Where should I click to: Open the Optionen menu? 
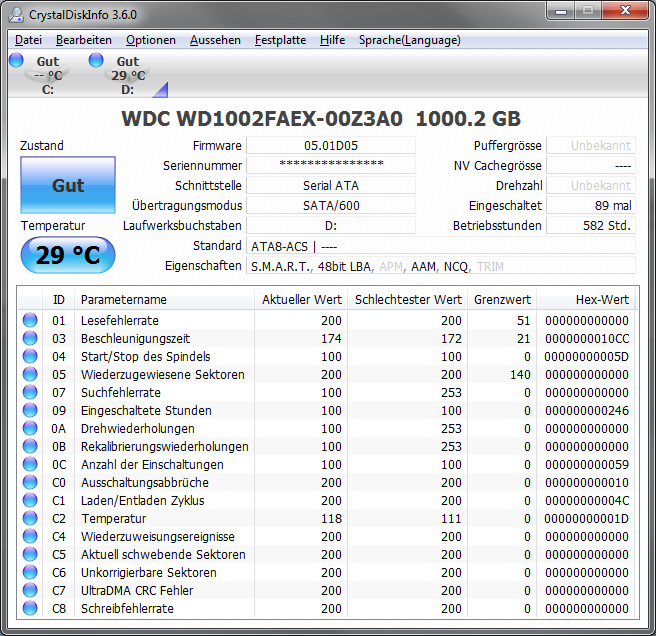tap(151, 40)
